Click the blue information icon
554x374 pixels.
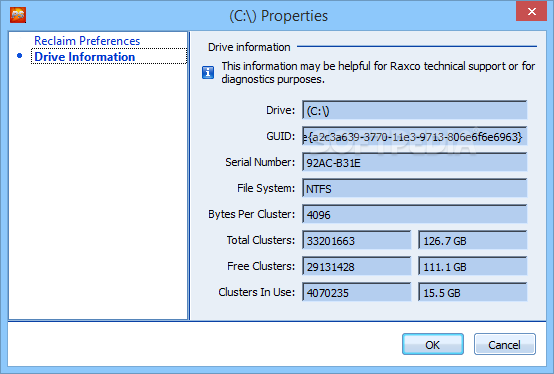tap(208, 73)
